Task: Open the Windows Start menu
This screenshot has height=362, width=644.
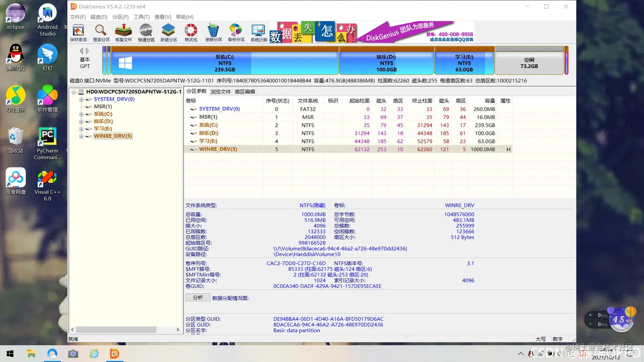Action: point(10,353)
